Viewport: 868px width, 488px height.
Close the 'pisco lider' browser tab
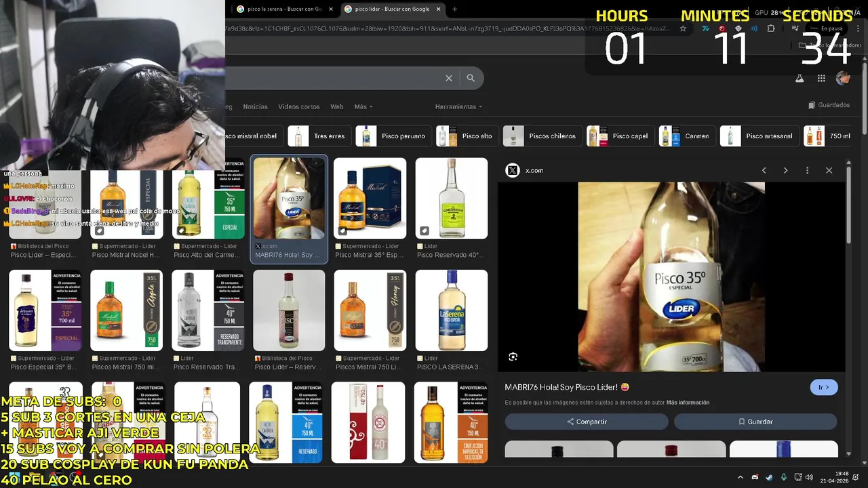[438, 9]
